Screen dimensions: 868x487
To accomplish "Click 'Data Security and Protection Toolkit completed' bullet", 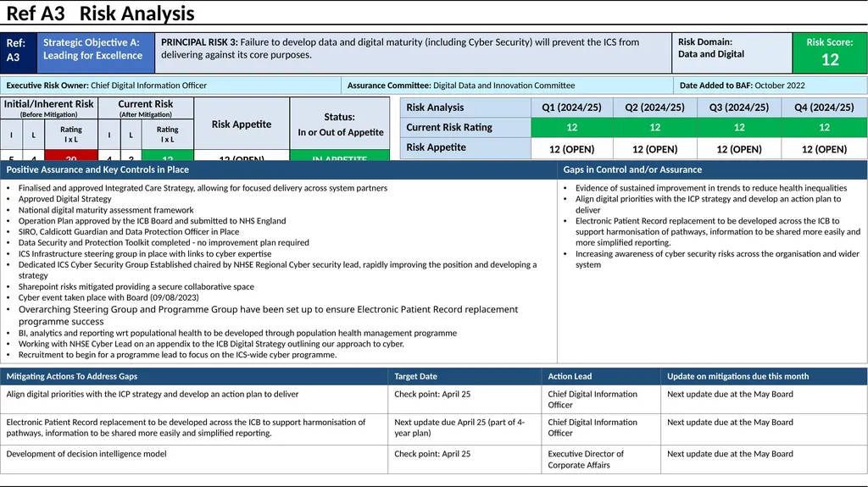I will tap(164, 242).
